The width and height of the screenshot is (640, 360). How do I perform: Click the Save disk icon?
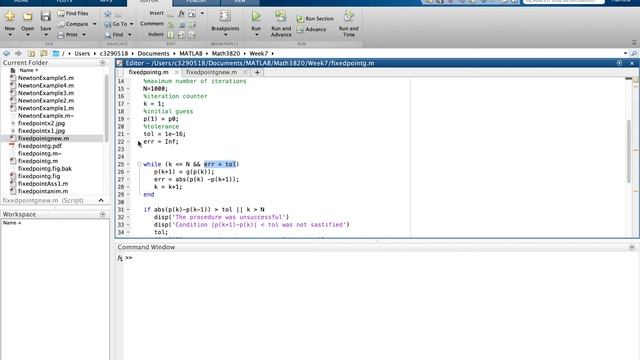click(45, 17)
